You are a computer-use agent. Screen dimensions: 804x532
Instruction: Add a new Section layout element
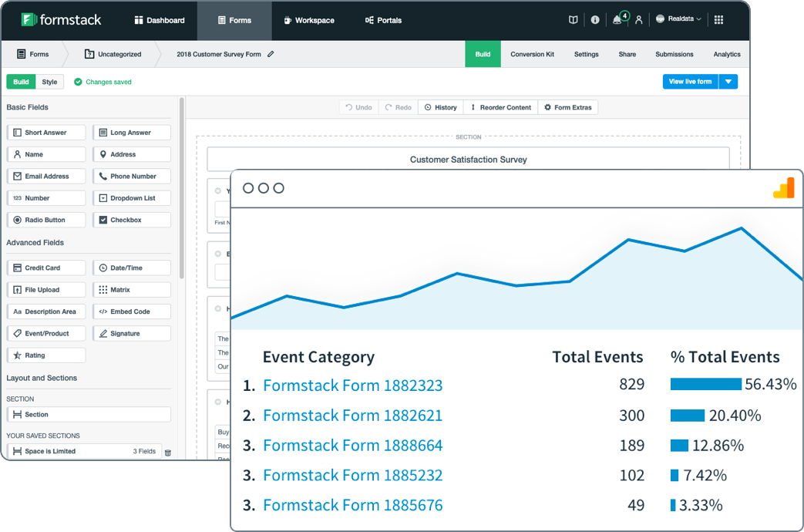89,415
